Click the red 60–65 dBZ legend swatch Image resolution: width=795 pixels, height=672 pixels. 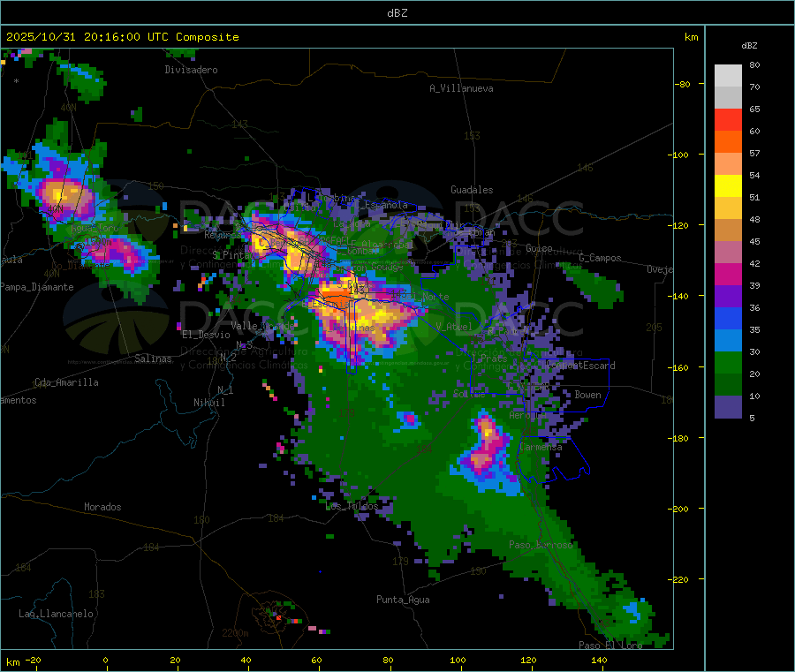(728, 119)
